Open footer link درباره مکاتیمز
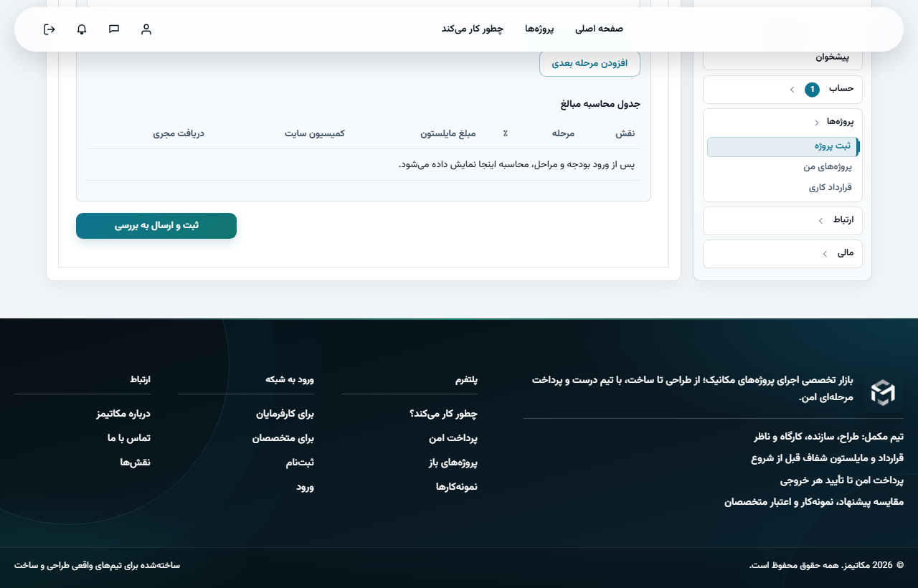The height and width of the screenshot is (588, 918). click(x=123, y=414)
